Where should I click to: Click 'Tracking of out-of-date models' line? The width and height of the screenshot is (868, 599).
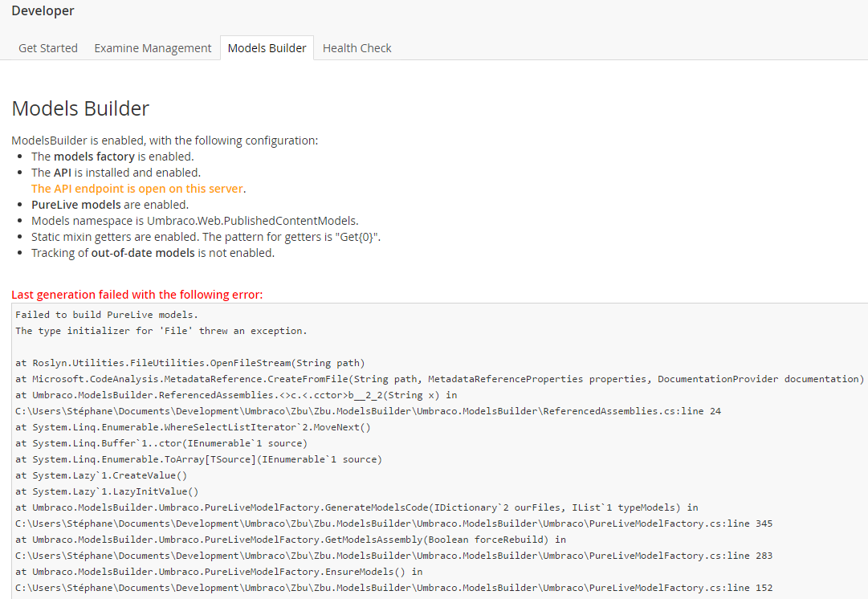pyautogui.click(x=153, y=253)
